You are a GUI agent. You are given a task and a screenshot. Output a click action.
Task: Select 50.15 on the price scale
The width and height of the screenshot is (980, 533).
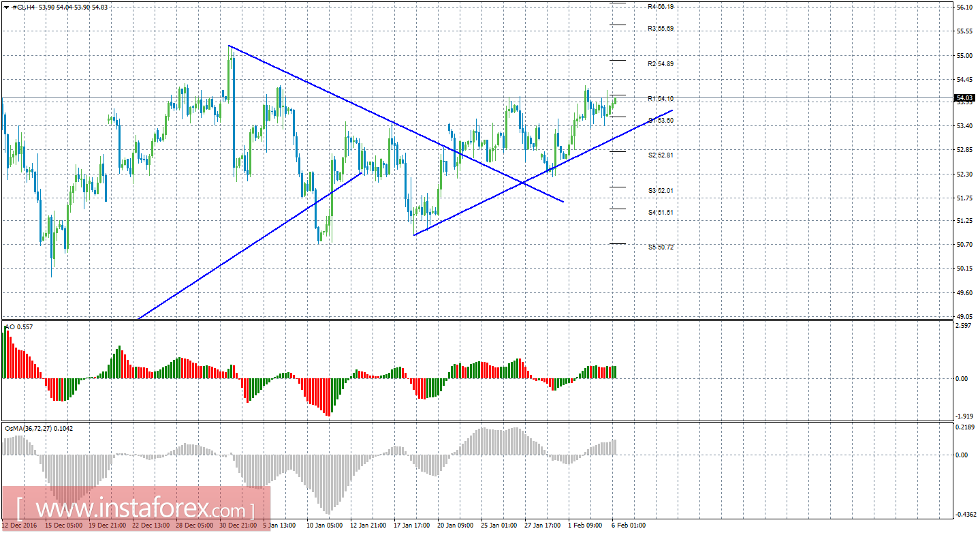[x=964, y=269]
